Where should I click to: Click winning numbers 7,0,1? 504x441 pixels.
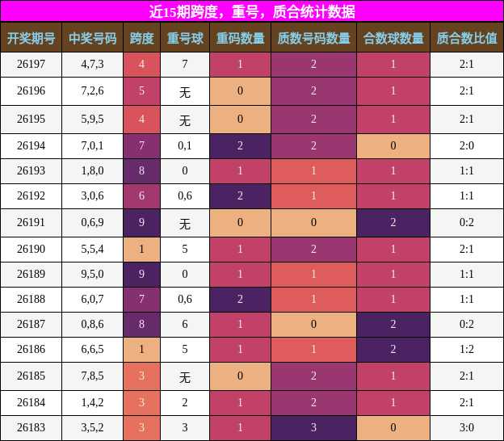[x=93, y=146]
